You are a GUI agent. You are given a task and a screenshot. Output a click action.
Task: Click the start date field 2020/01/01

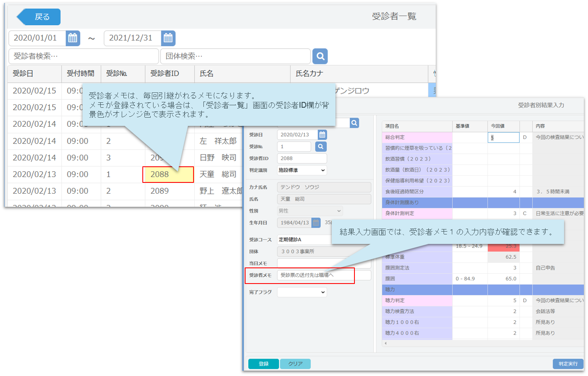click(37, 38)
